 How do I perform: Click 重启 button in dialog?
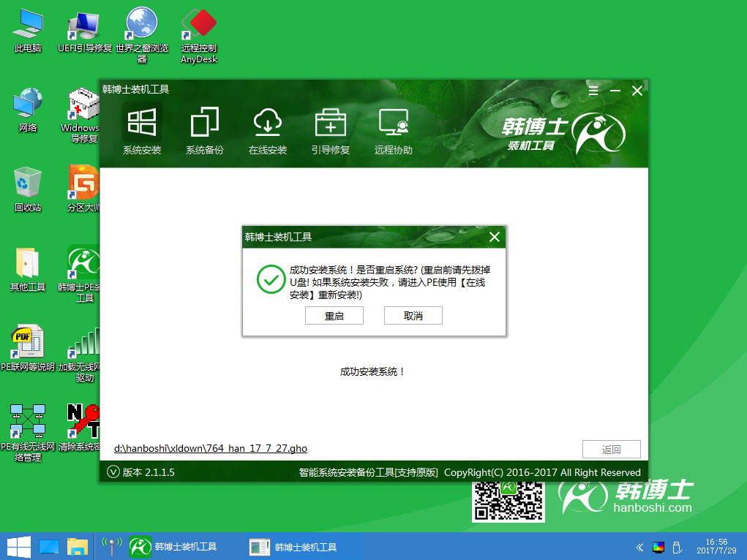click(334, 316)
